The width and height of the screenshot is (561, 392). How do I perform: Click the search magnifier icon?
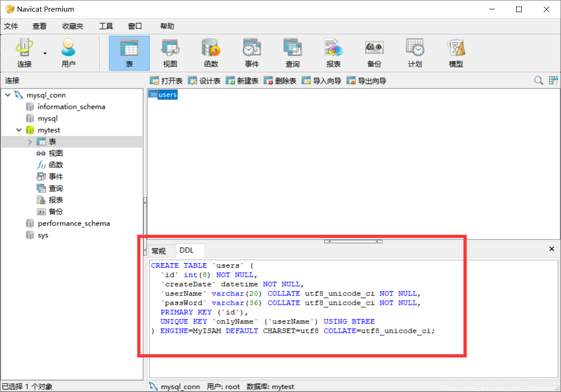pyautogui.click(x=539, y=81)
